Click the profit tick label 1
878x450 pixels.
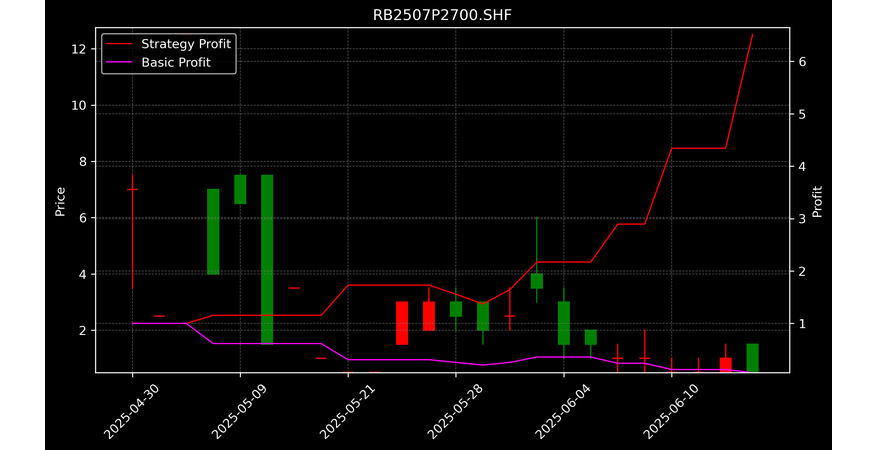(802, 324)
